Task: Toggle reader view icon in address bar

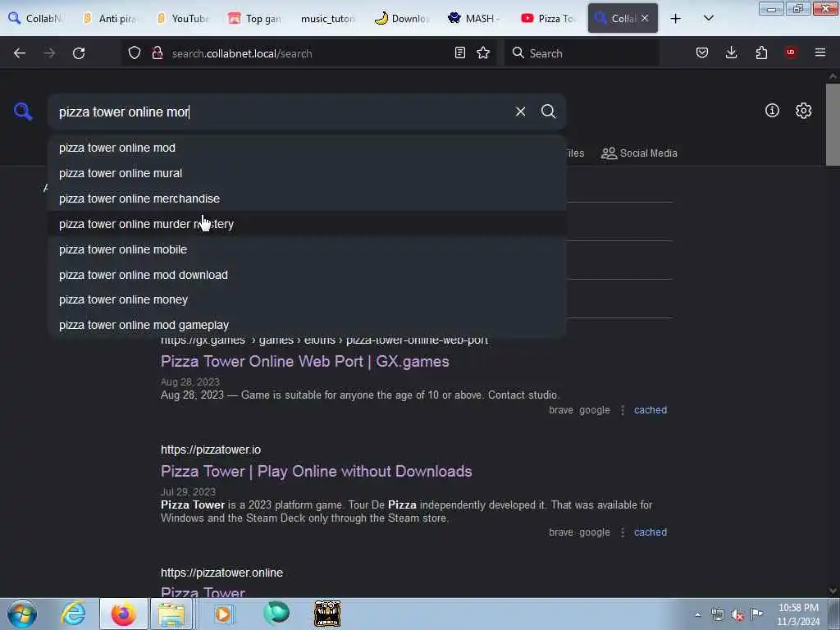Action: click(459, 52)
